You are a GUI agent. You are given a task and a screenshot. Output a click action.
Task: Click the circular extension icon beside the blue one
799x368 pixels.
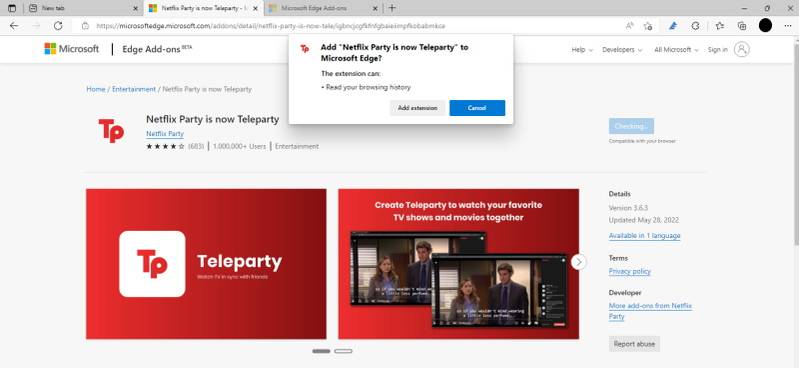coord(696,25)
